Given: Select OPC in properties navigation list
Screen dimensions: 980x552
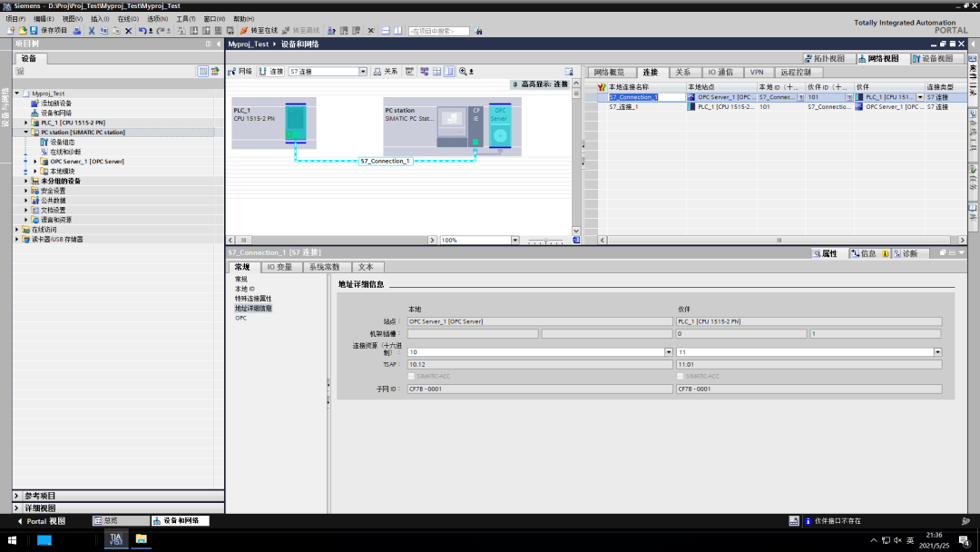Looking at the screenshot, I should 240,318.
